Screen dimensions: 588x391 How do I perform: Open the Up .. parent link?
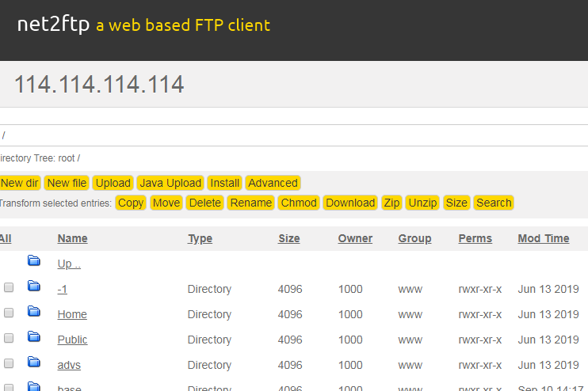(x=69, y=264)
